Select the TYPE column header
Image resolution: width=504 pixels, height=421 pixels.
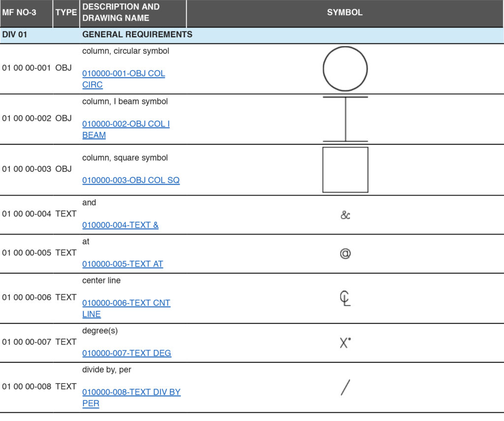[x=66, y=13]
